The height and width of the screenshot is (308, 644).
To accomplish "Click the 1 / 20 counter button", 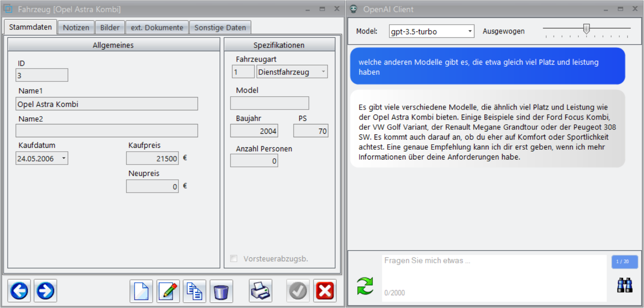I will pos(625,262).
